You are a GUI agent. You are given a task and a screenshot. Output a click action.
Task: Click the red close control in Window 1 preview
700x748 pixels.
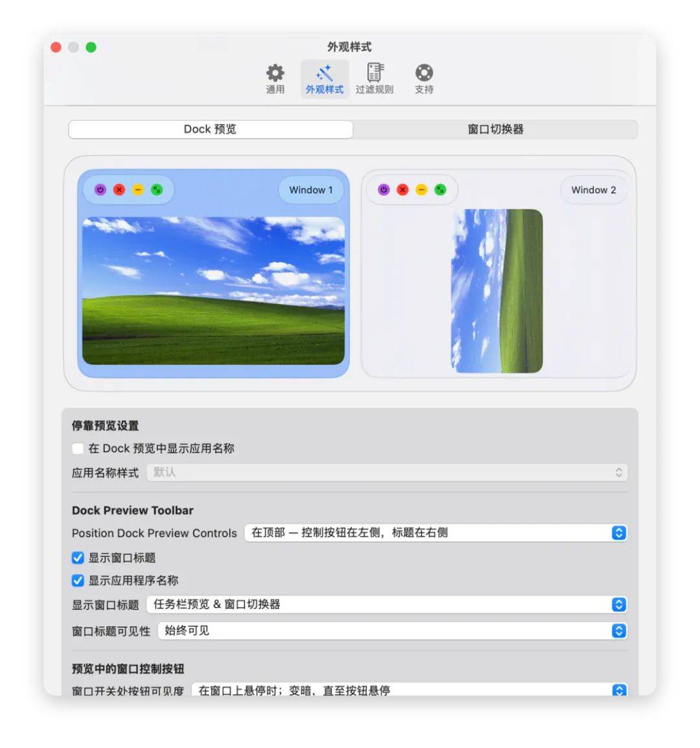point(119,190)
